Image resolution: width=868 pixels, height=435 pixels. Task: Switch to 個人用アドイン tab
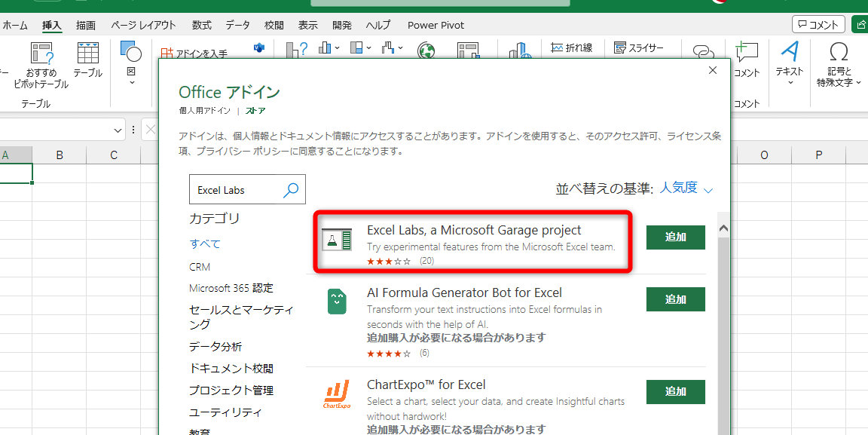pos(204,111)
